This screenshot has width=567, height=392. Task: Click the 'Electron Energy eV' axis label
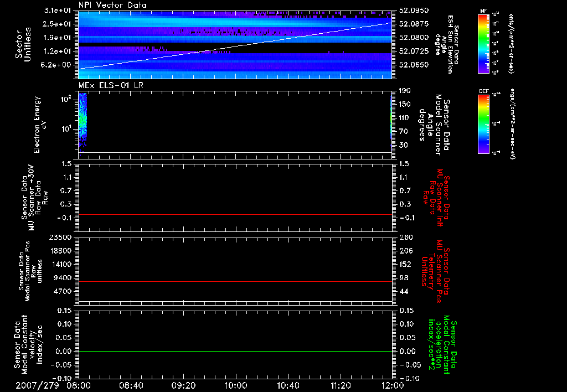(x=40, y=125)
